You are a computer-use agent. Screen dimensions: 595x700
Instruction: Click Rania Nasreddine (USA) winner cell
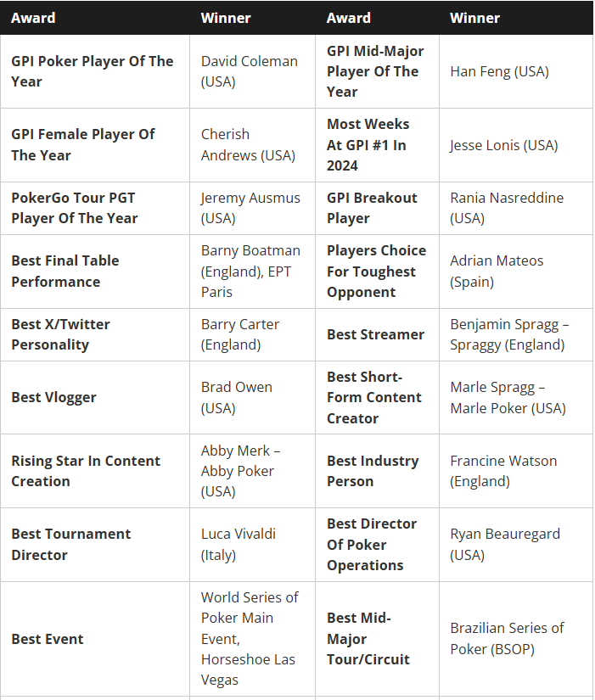pos(507,208)
